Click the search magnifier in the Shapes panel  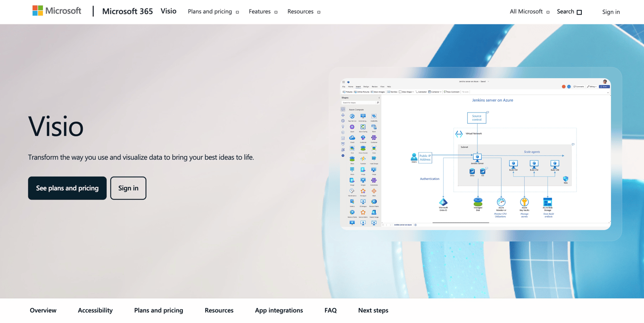pos(378,103)
